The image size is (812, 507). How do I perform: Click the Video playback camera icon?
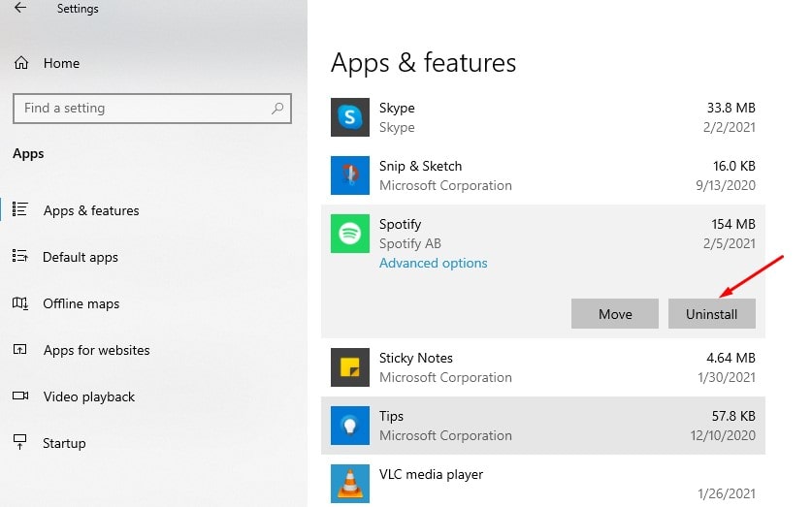(x=20, y=396)
